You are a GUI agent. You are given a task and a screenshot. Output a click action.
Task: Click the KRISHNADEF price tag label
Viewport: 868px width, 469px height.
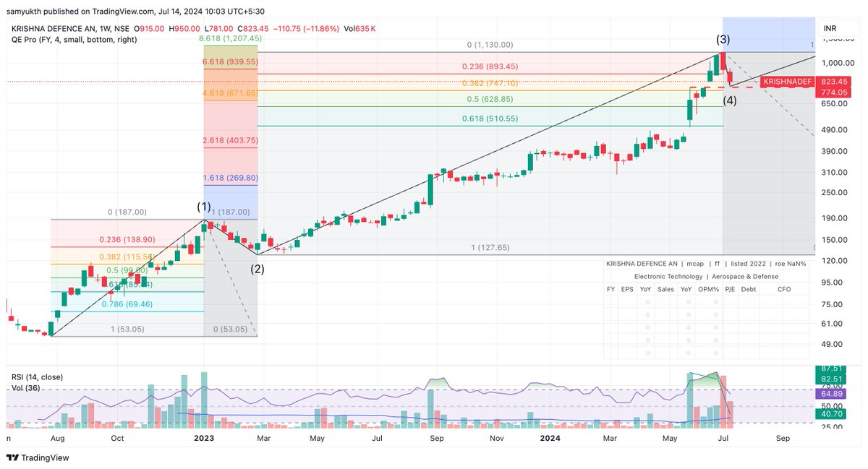[x=788, y=82]
